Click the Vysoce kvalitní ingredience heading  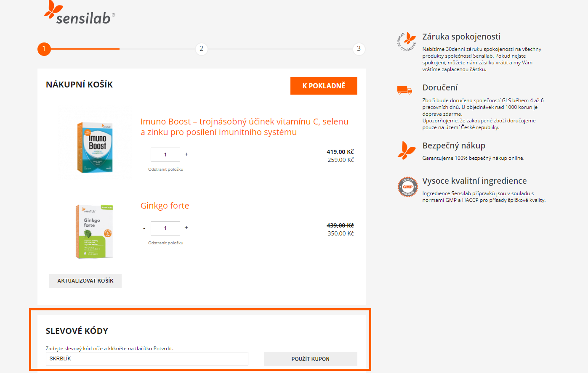[474, 181]
